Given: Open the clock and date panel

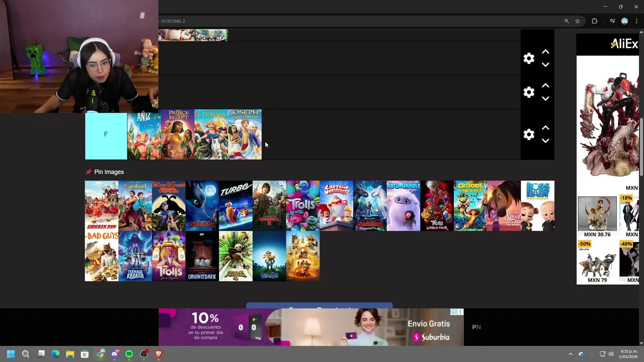Looking at the screenshot, I should [x=629, y=354].
